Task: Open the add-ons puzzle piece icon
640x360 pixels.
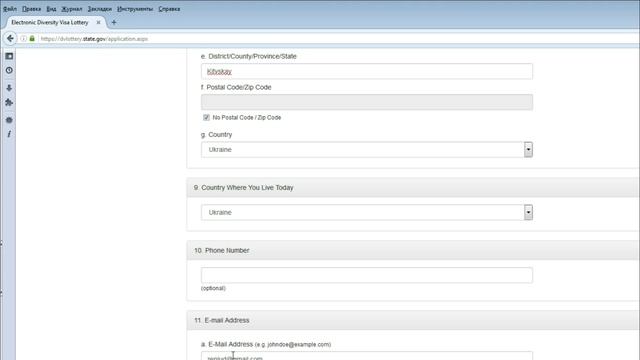Action: 9,102
